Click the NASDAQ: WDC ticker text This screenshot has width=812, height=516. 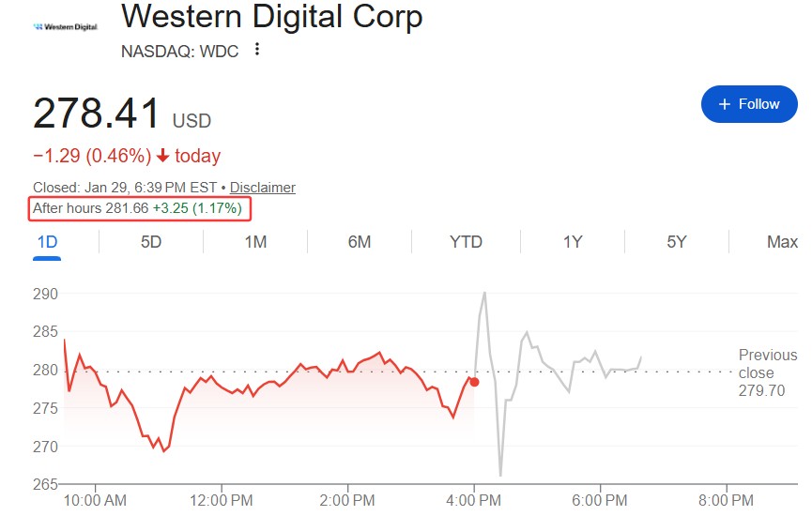[x=180, y=51]
